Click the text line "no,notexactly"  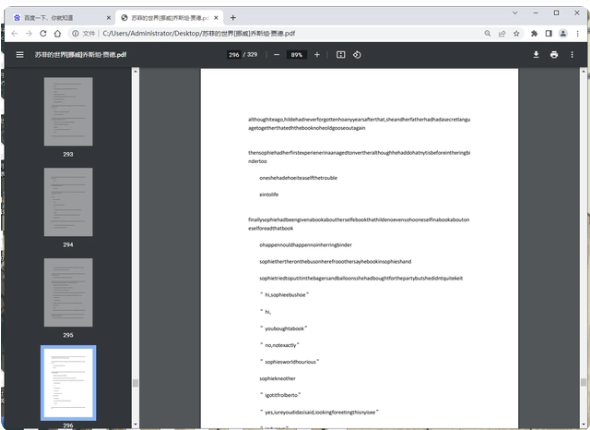tap(280, 345)
